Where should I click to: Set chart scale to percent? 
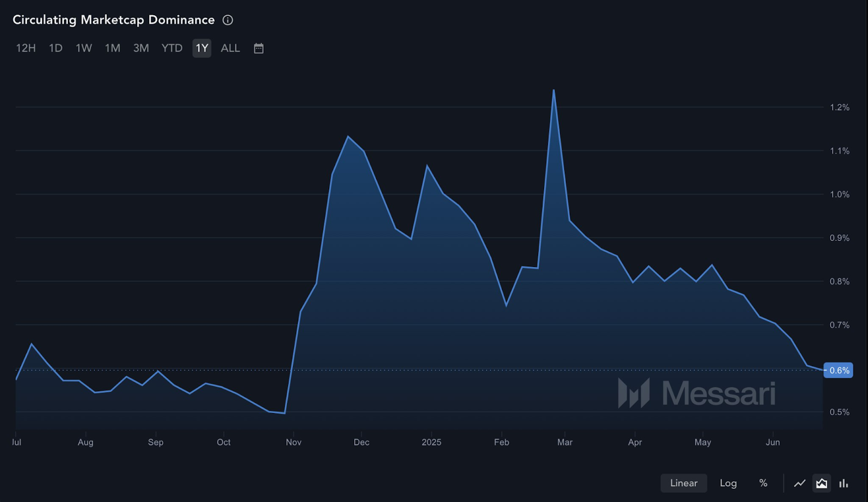(x=763, y=483)
